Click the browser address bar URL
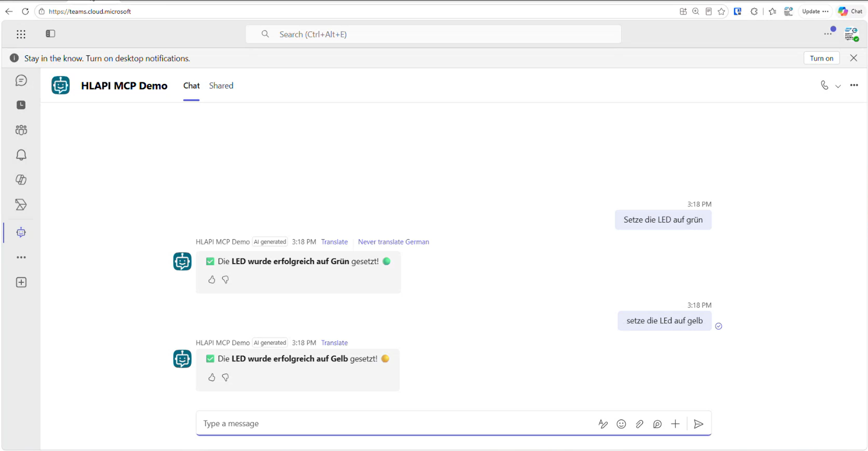Image resolution: width=868 pixels, height=451 pixels. coord(90,11)
